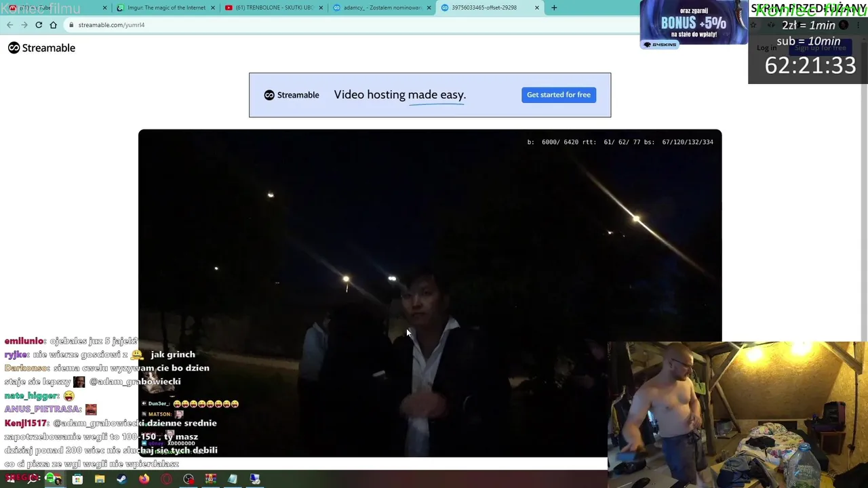The height and width of the screenshot is (488, 868).
Task: Click the username ANUS_PIETRASA in chat
Action: pos(42,409)
